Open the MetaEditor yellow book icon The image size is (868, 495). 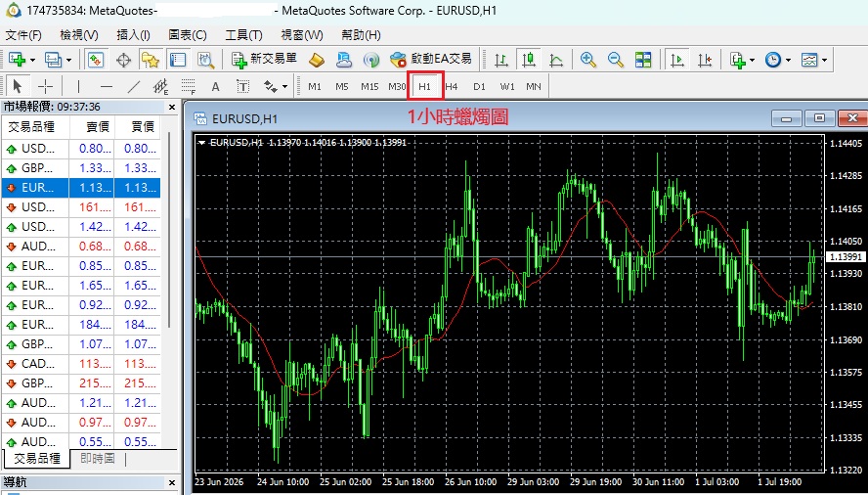[x=316, y=60]
